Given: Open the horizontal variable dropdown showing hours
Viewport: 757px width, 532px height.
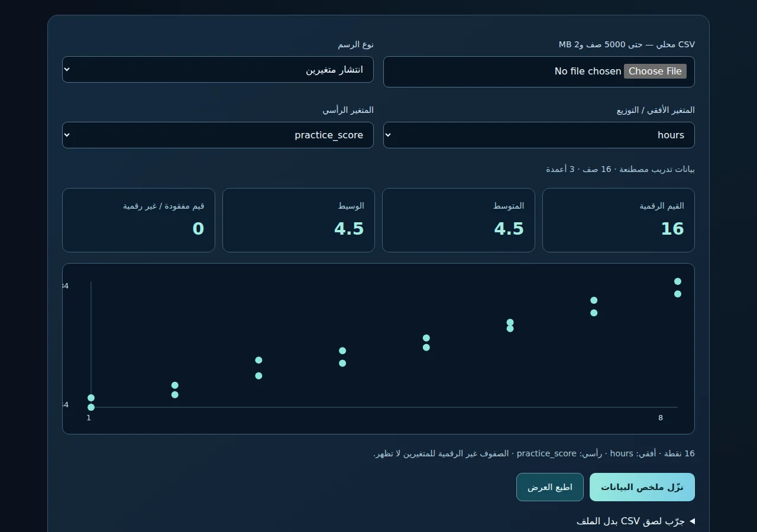Looking at the screenshot, I should [x=539, y=135].
